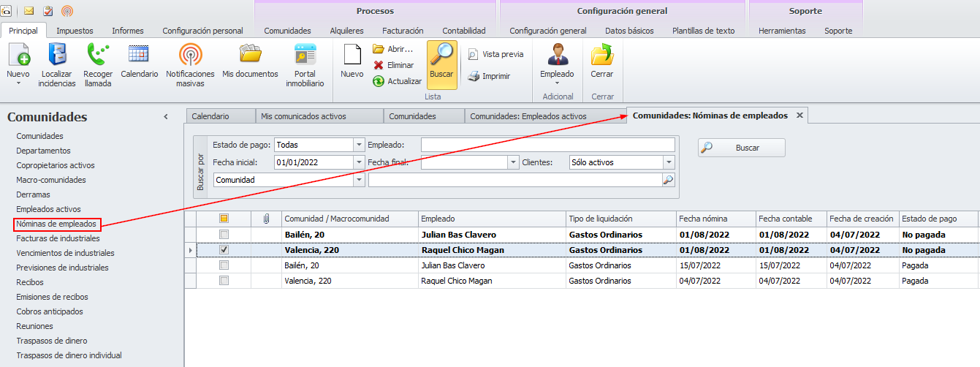This screenshot has width=980, height=367.
Task: Open the Fecha inicial date picker dropdown
Action: pyautogui.click(x=359, y=162)
